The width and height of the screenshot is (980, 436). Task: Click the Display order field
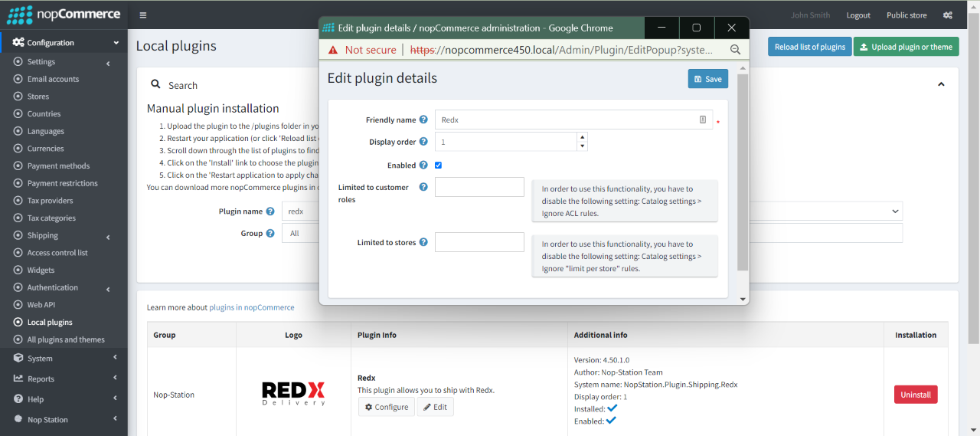click(505, 142)
